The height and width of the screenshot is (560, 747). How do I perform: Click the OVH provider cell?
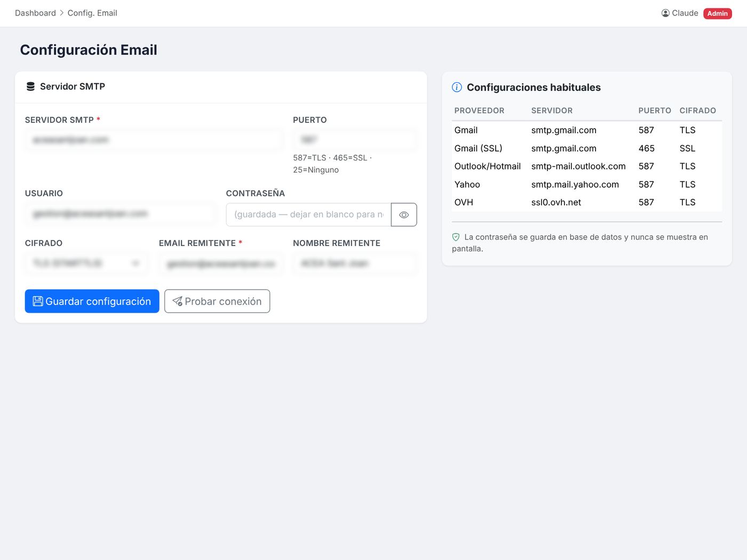(464, 203)
